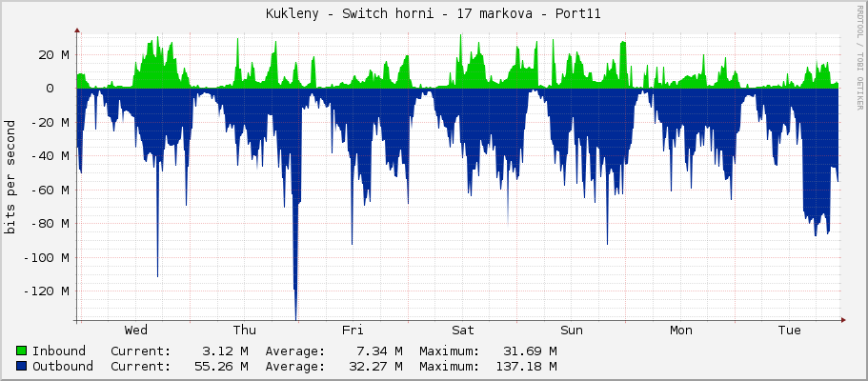Click the Outbound maximum value '137.18 M'

(527, 366)
